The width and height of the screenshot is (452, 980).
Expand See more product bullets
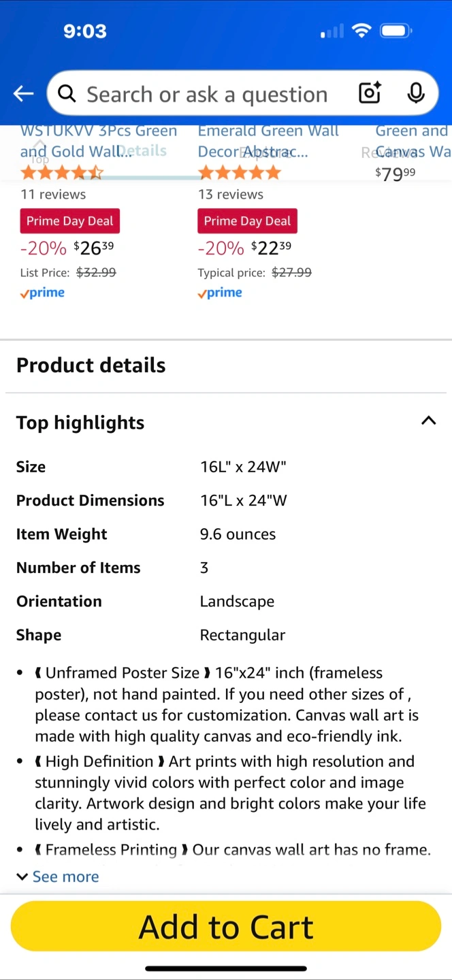[x=58, y=877]
